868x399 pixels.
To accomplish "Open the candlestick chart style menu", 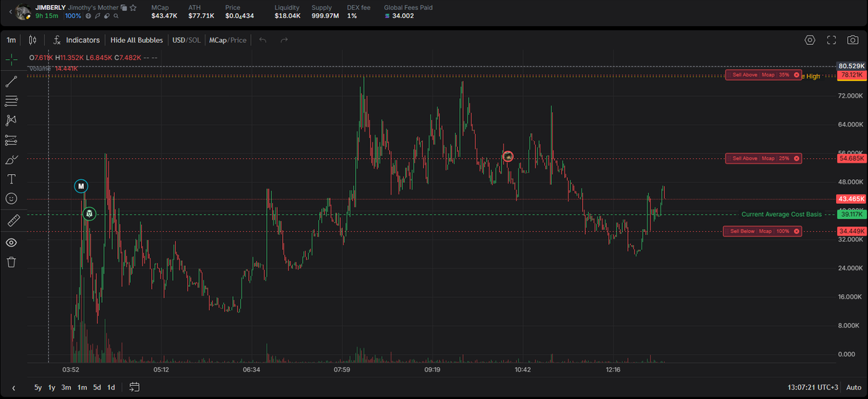I will pyautogui.click(x=33, y=40).
